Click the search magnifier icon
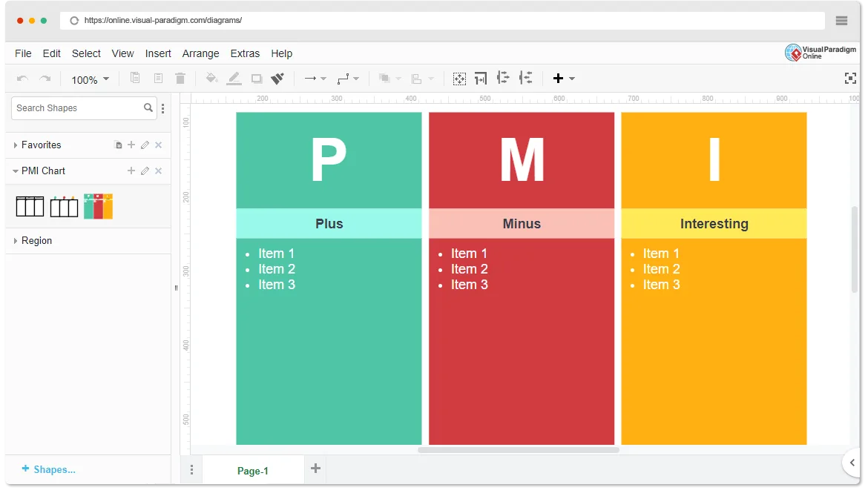 (x=148, y=108)
